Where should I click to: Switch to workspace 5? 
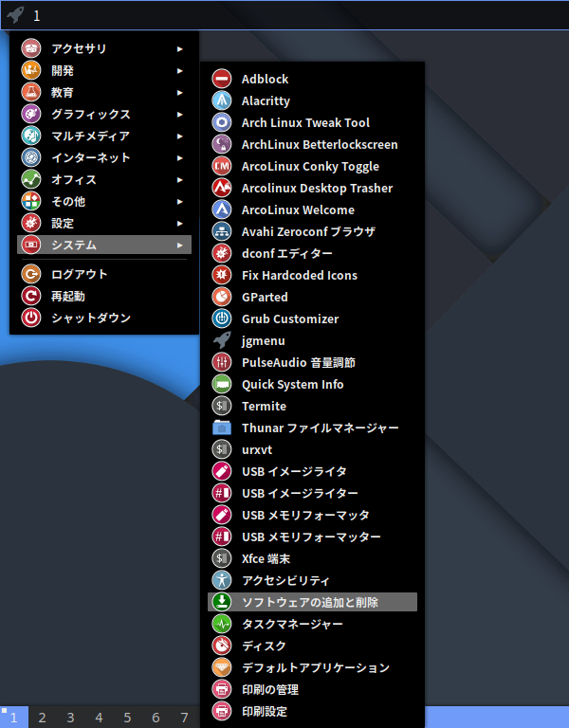click(x=127, y=718)
